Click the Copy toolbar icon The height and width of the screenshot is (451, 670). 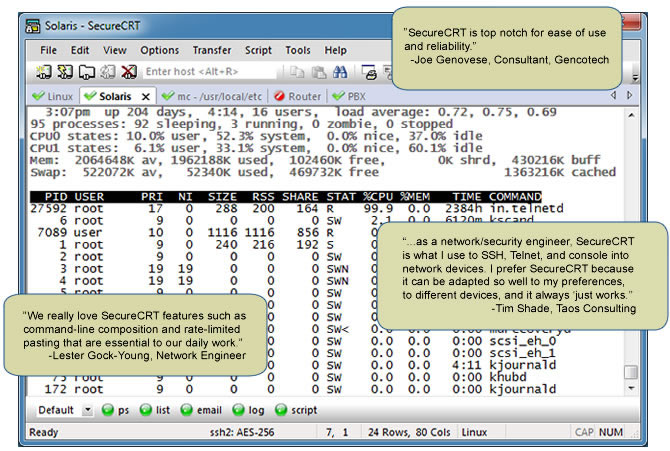click(x=298, y=72)
